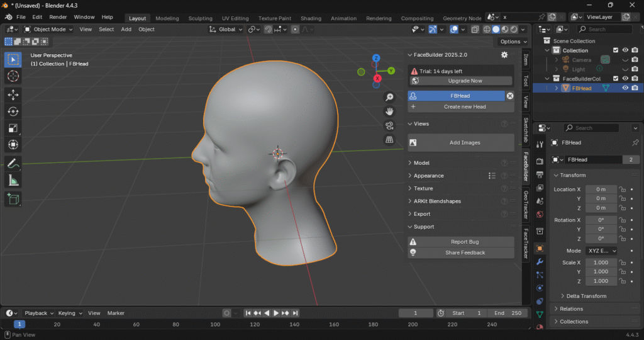Uncheck the FaceBuilderCol collection checkbox
Screen dimensions: 644x340
coord(616,79)
